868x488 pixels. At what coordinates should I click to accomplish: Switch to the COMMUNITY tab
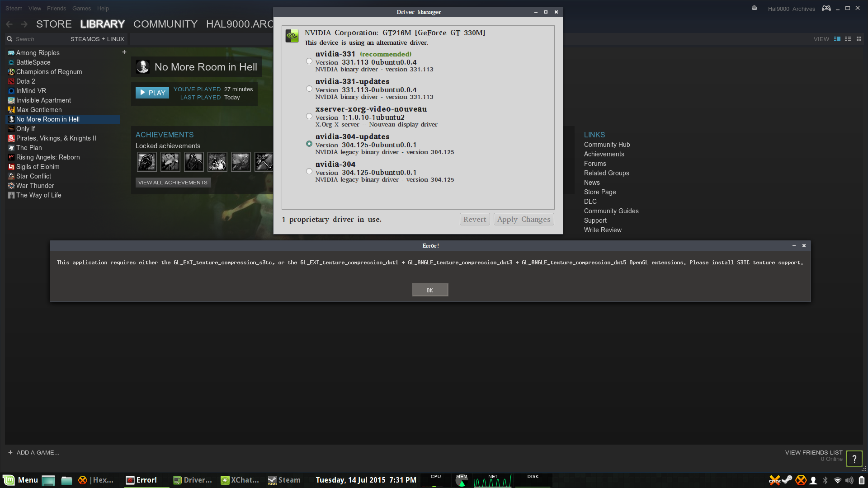coord(165,24)
